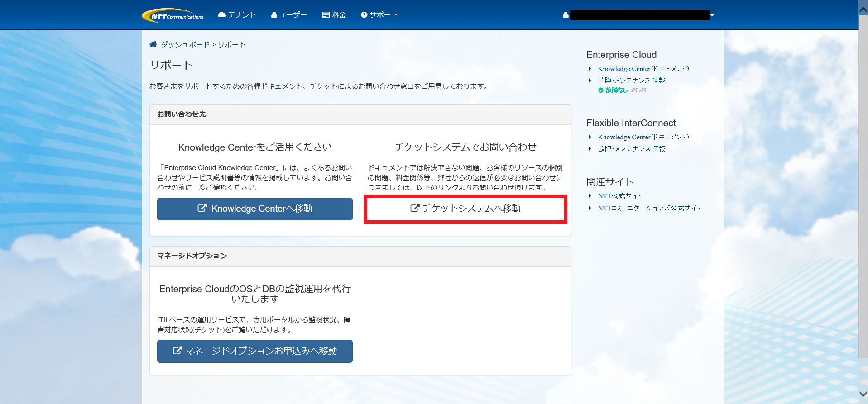Visit NTTコミュニケーションズ公式サイト link
868x404 pixels.
click(x=649, y=208)
